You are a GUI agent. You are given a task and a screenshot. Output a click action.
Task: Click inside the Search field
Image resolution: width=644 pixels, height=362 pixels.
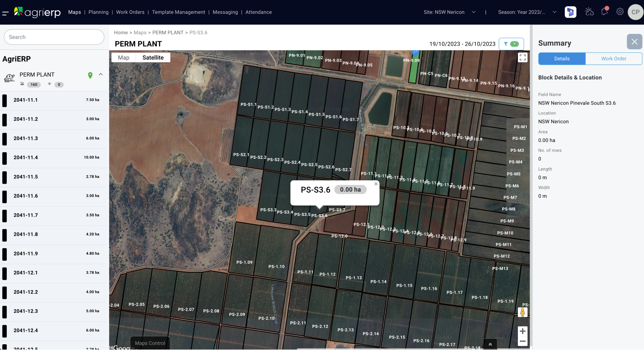point(54,37)
